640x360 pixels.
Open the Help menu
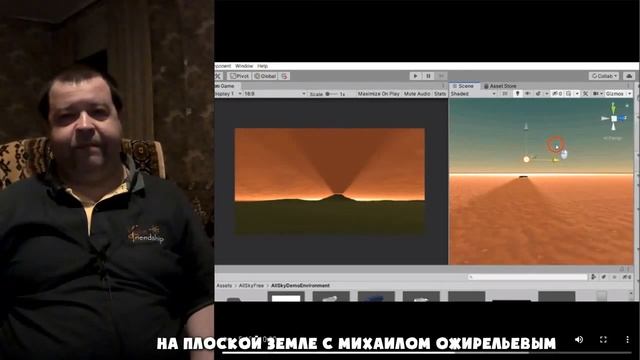262,66
